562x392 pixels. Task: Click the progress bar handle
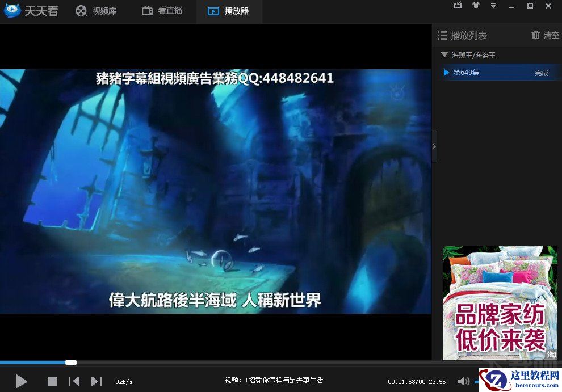71,363
